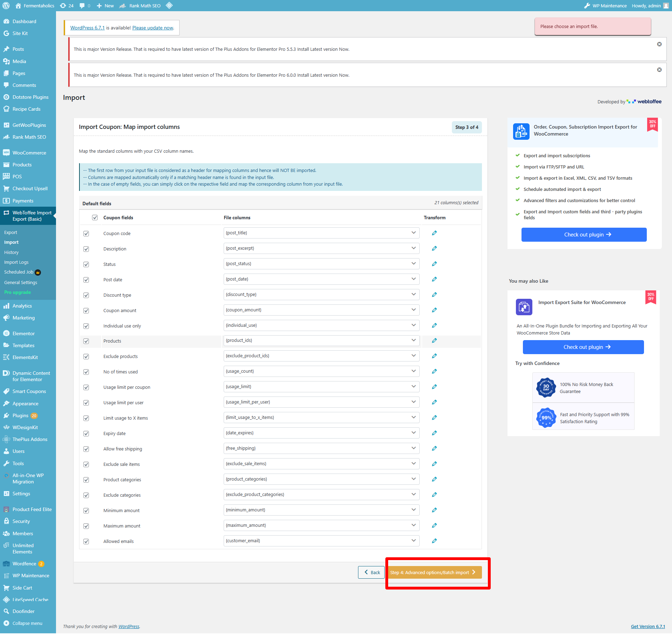Click Back button to previous step

tap(371, 572)
